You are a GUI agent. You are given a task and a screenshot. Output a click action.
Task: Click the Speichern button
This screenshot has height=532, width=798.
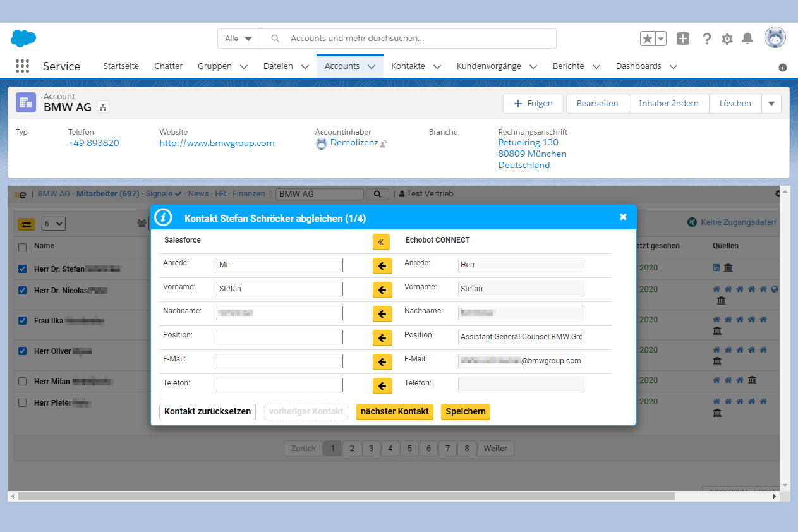(x=466, y=411)
